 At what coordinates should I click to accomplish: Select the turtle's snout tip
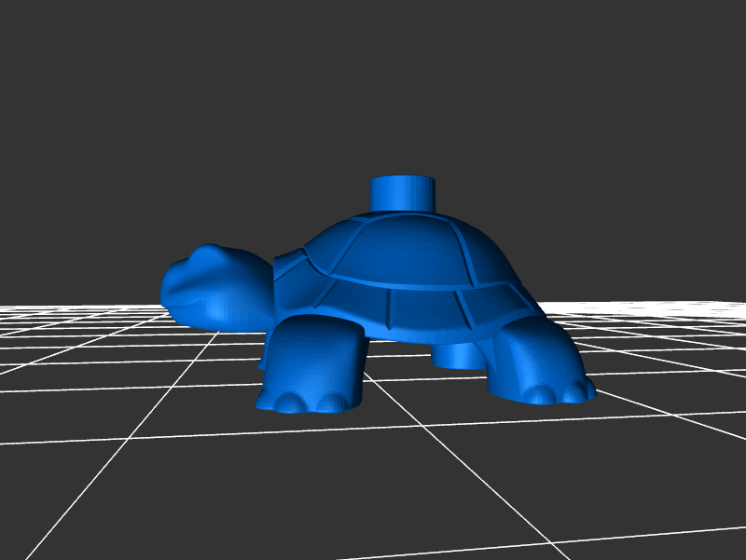tap(168, 287)
